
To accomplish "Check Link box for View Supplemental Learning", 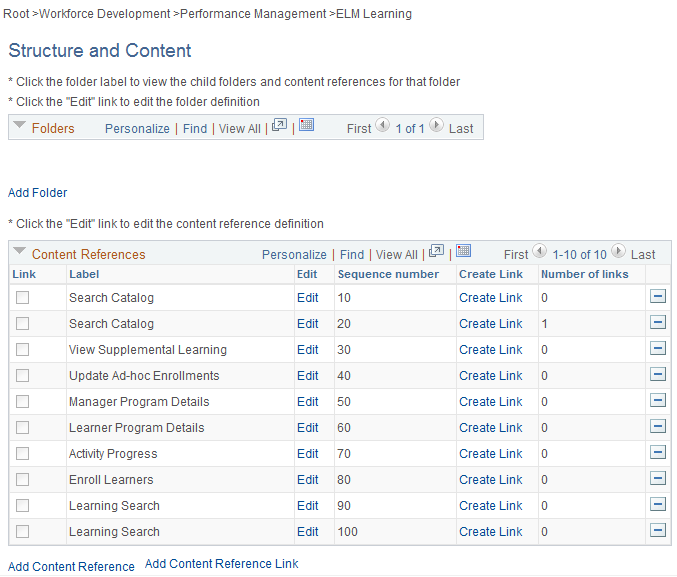I will click(22, 349).
